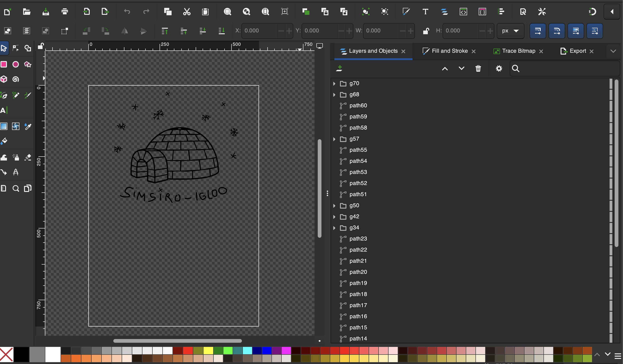The height and width of the screenshot is (364, 623).
Task: Open Align and Distribute dialog icon
Action: [x=501, y=12]
